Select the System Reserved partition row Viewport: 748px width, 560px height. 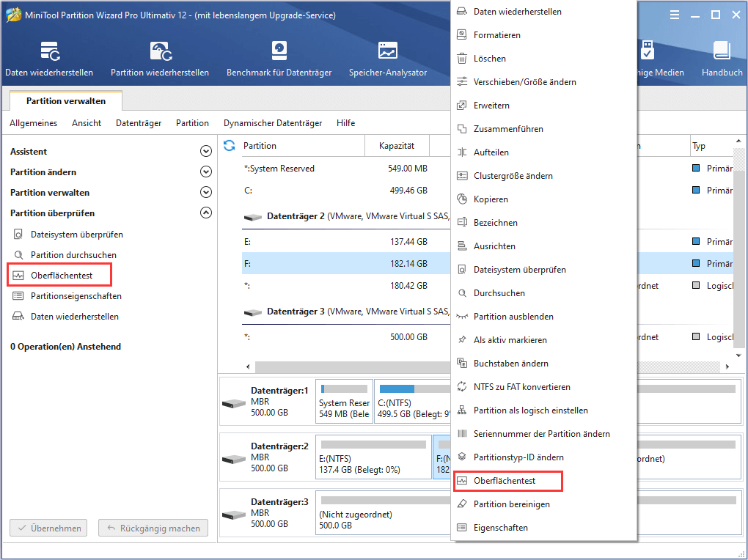[346, 169]
